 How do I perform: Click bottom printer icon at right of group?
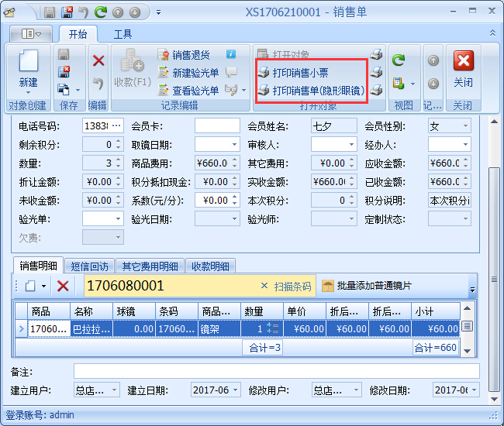click(376, 90)
